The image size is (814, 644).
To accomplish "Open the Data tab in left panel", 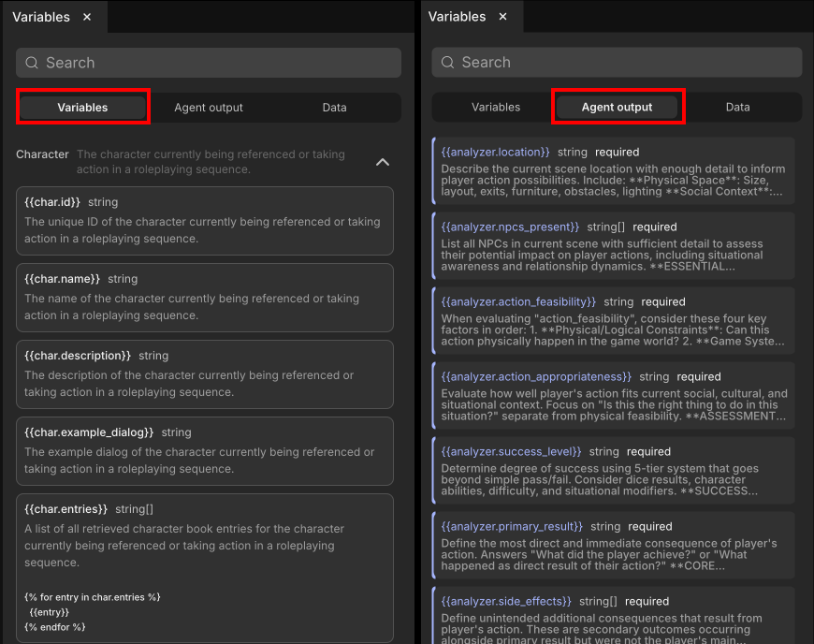I will coord(334,108).
